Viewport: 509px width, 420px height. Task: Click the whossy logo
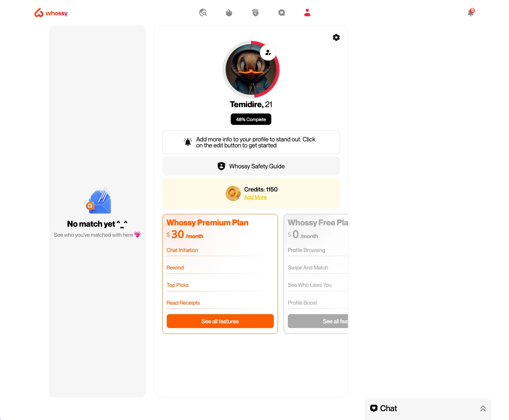click(x=51, y=13)
